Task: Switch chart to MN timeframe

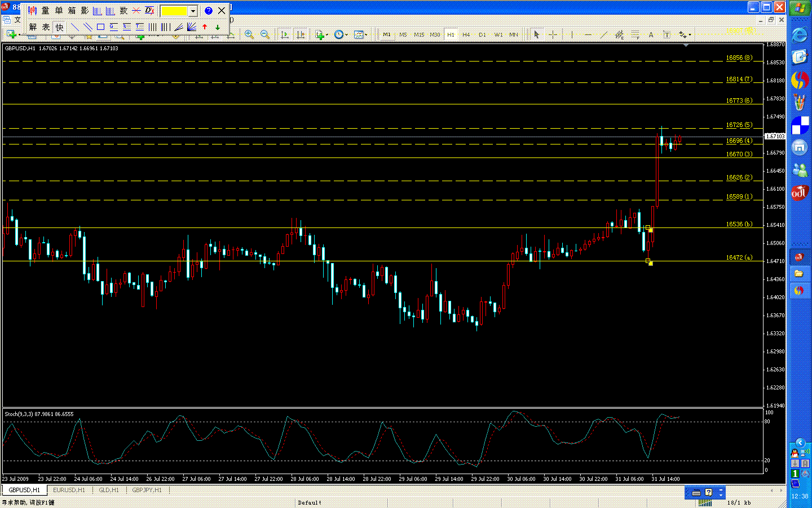Action: (514, 34)
